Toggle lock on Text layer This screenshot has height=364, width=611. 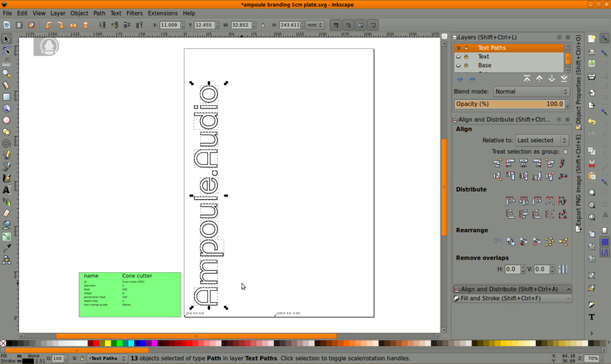[x=466, y=57]
